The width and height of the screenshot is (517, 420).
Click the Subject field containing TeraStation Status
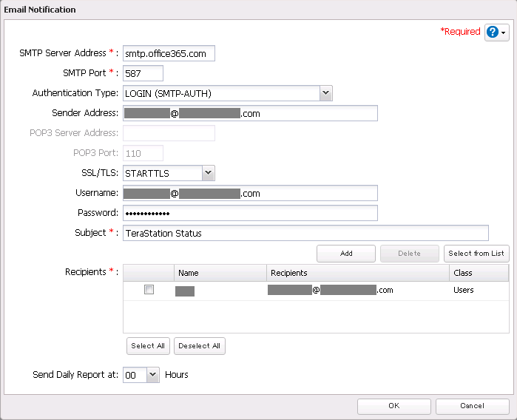[x=305, y=233]
